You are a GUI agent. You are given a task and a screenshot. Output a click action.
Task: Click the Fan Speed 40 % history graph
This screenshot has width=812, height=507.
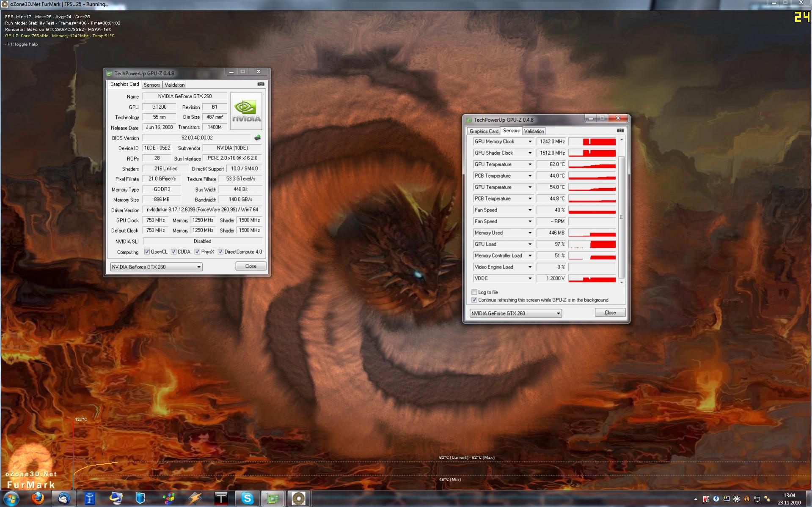[x=592, y=210]
